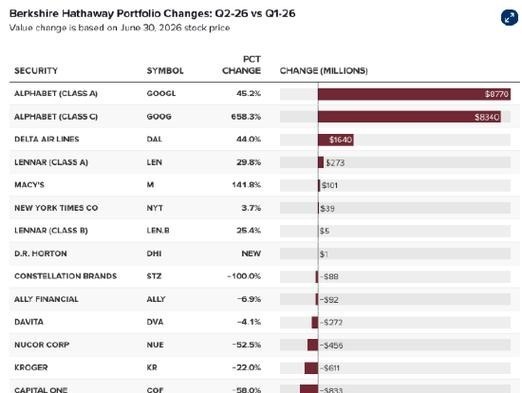Sort by the PCT CHANGE column header
This screenshot has width=522, height=393.
pyautogui.click(x=241, y=65)
